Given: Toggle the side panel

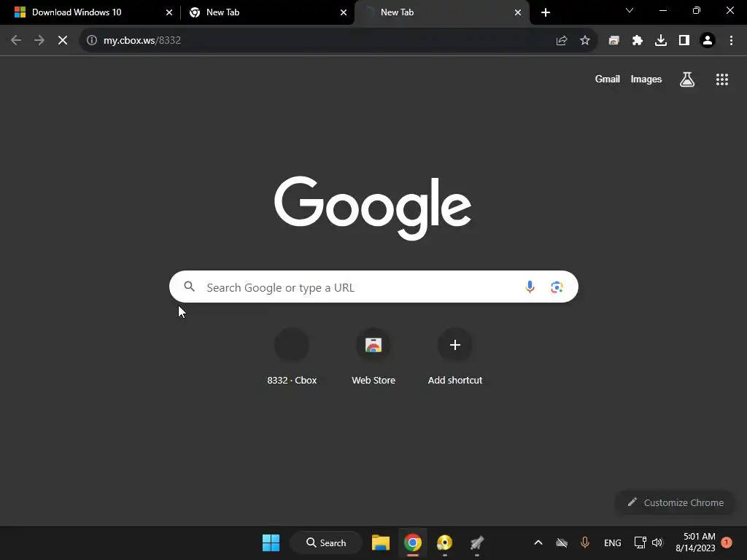Looking at the screenshot, I should click(x=684, y=41).
